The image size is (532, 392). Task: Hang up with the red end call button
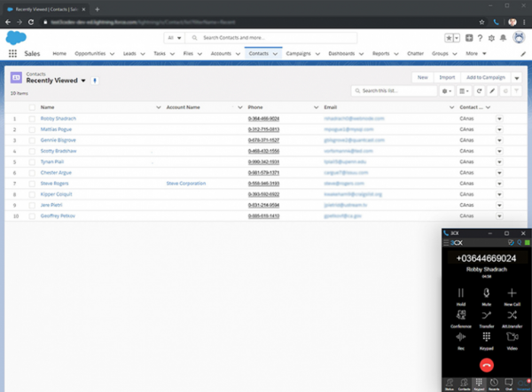point(486,365)
